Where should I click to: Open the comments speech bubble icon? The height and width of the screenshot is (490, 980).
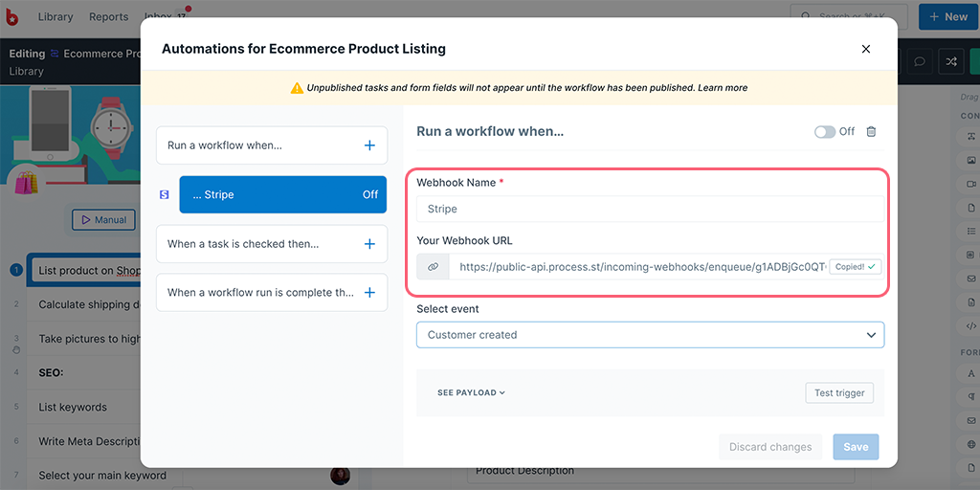point(920,62)
